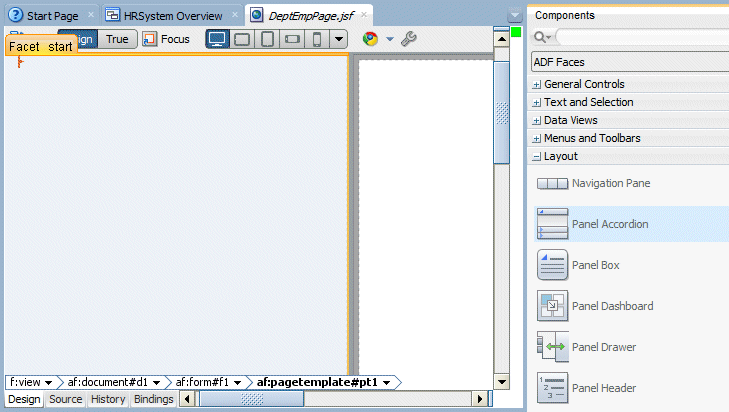729x412 pixels.
Task: Close the DeptEmpPage.jsf tab
Action: pos(364,15)
